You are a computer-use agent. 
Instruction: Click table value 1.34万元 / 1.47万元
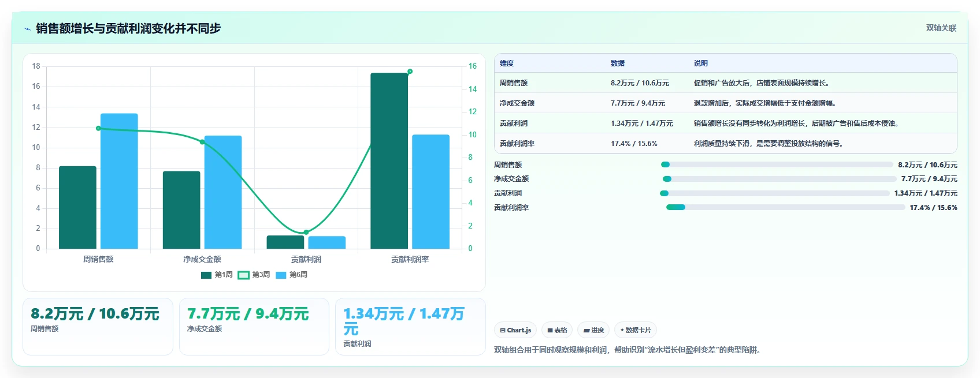point(642,123)
